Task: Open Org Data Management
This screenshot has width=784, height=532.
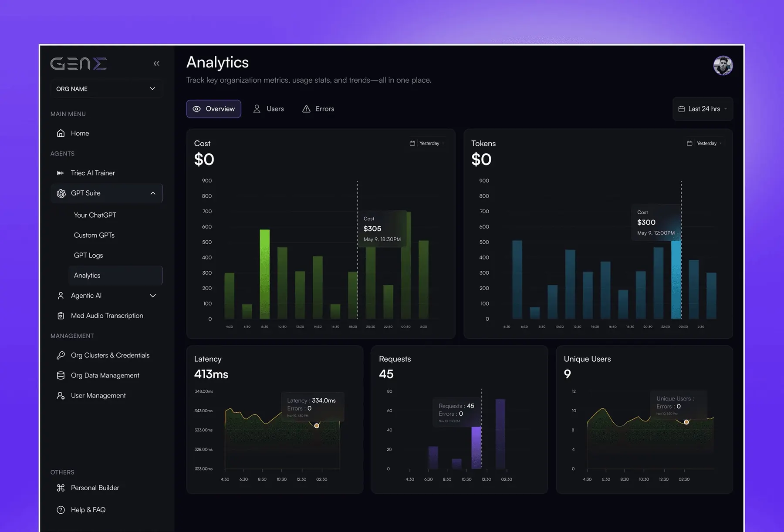Action: point(106,375)
